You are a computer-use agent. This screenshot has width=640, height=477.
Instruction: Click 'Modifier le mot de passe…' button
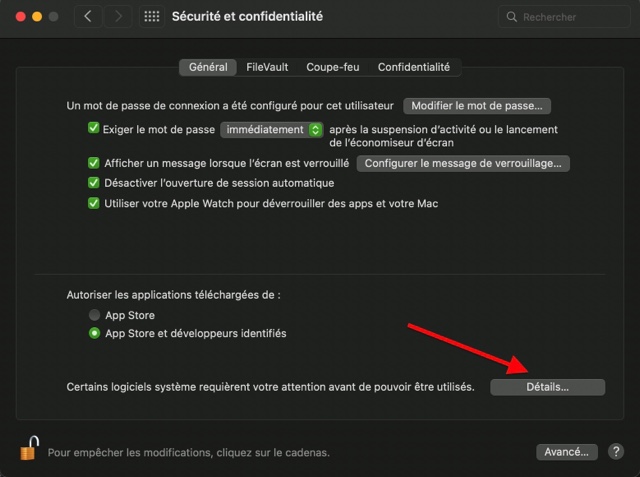point(477,105)
